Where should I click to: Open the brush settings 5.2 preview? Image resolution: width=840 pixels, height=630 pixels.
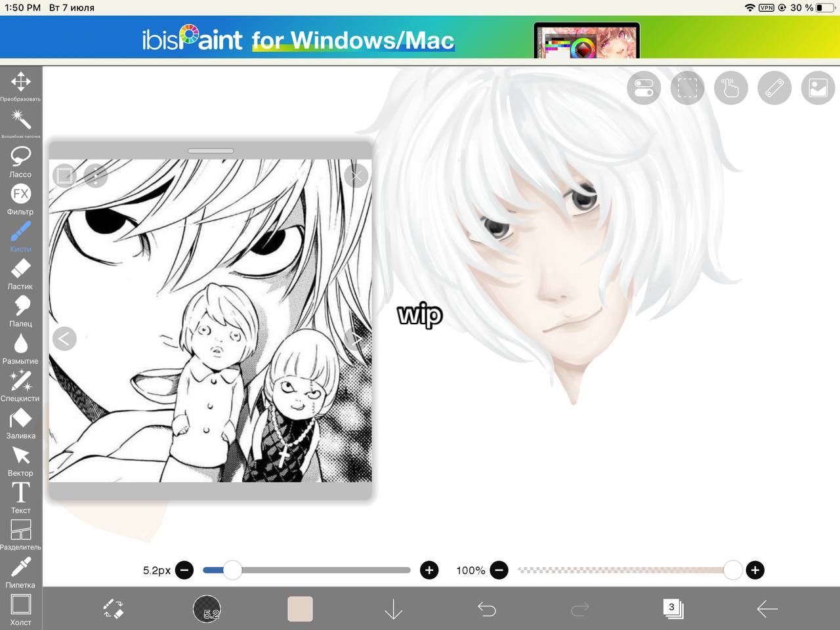point(207,608)
